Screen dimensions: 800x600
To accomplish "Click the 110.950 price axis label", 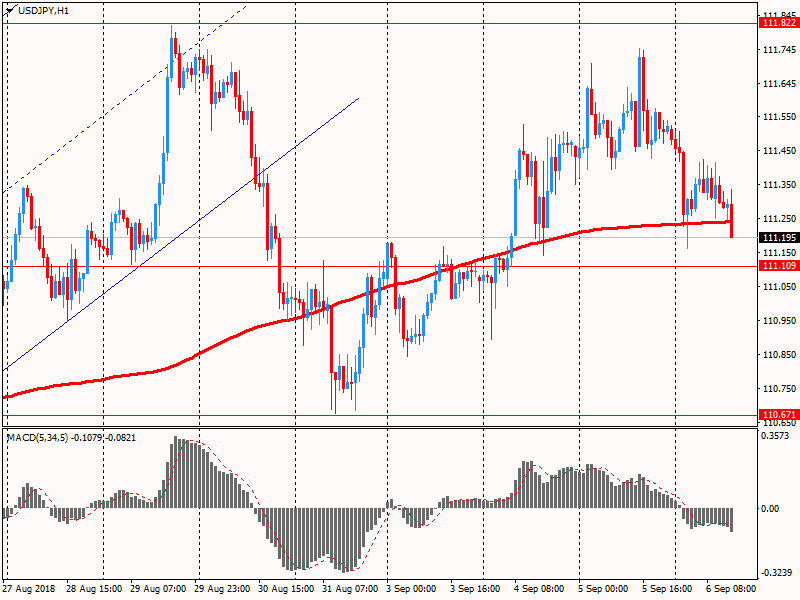I will pos(779,321).
